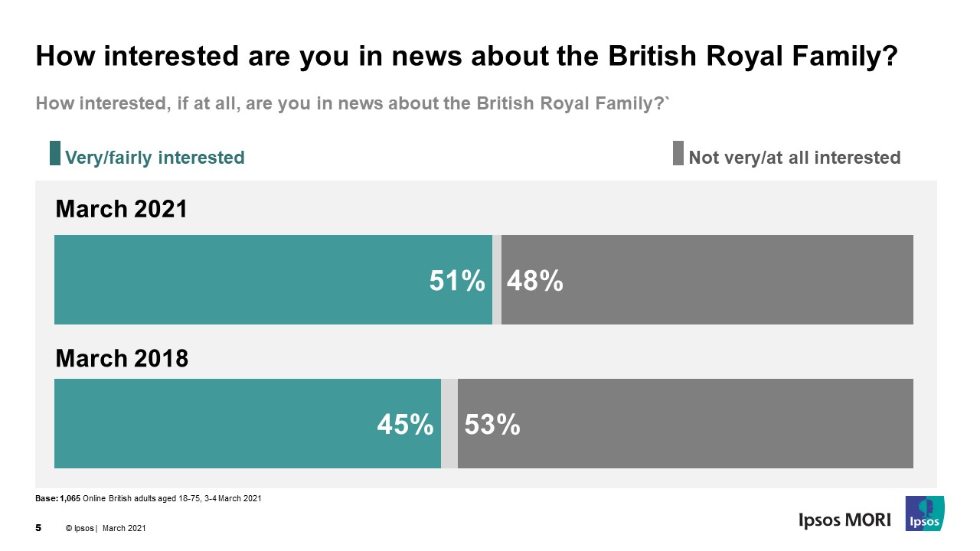This screenshot has height=551, width=980.
Task: Select grey Not very/at all interested swatch
Action: 678,153
